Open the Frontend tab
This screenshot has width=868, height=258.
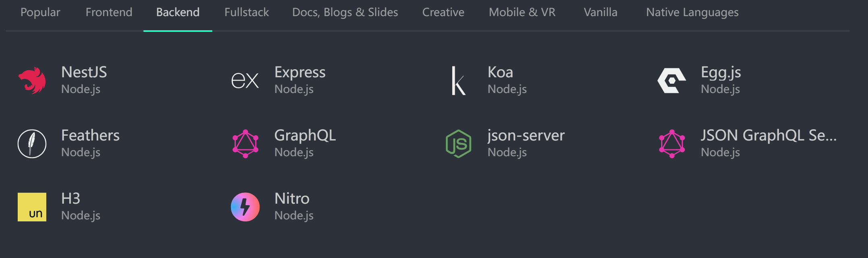click(109, 12)
